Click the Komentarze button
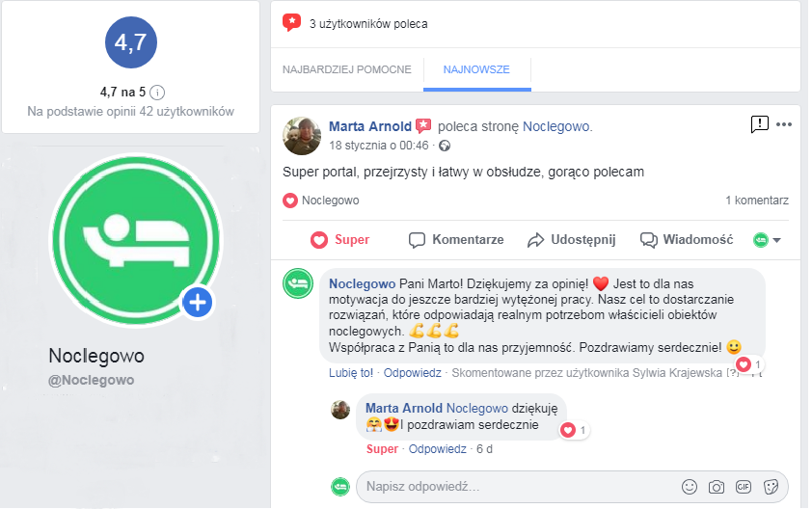Viewport: 812px width, 509px height. [456, 240]
